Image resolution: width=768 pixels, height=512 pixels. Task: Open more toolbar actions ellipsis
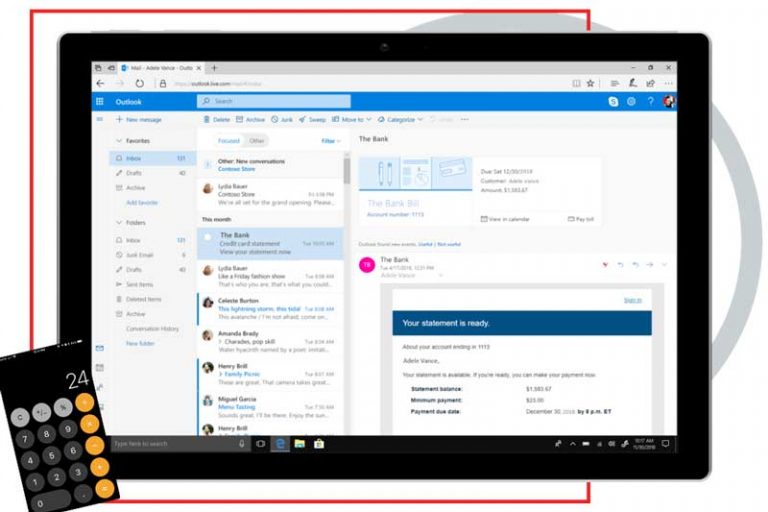[x=464, y=120]
